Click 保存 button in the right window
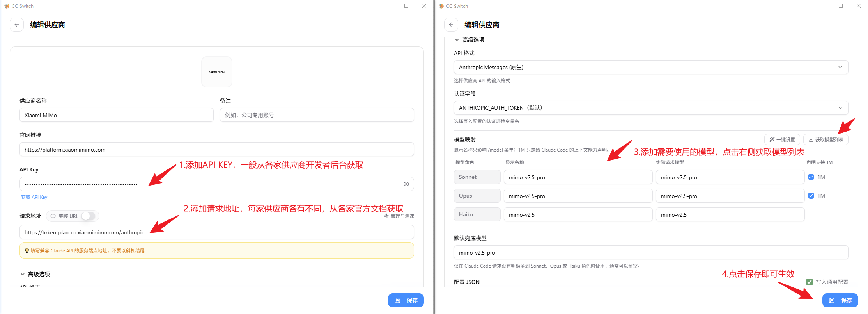The height and width of the screenshot is (314, 868). (840, 300)
